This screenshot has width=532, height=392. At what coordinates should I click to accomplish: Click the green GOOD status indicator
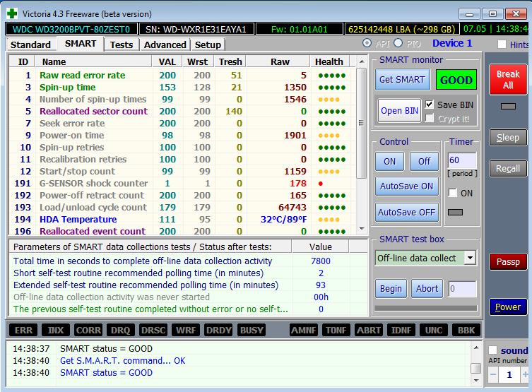[456, 80]
